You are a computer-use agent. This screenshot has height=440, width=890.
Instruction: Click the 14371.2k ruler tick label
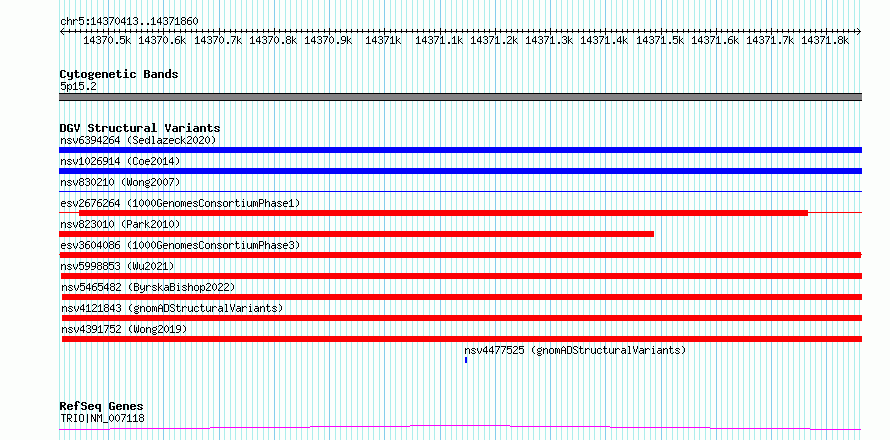494,40
